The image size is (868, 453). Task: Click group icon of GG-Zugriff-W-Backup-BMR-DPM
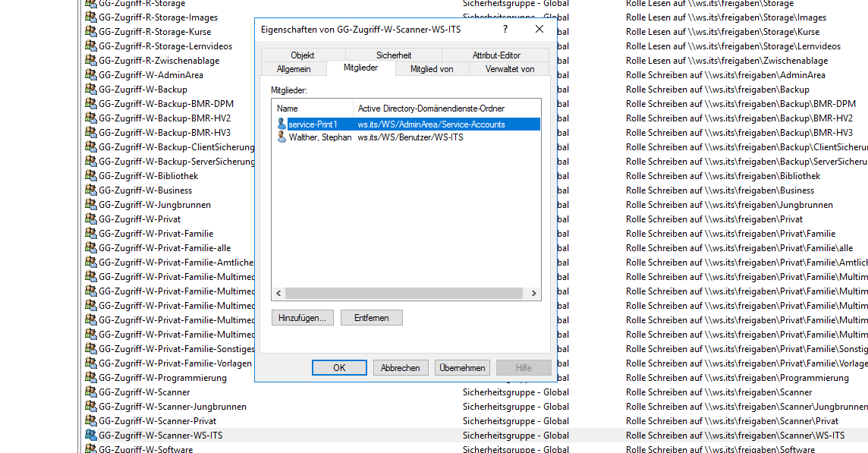coord(91,103)
